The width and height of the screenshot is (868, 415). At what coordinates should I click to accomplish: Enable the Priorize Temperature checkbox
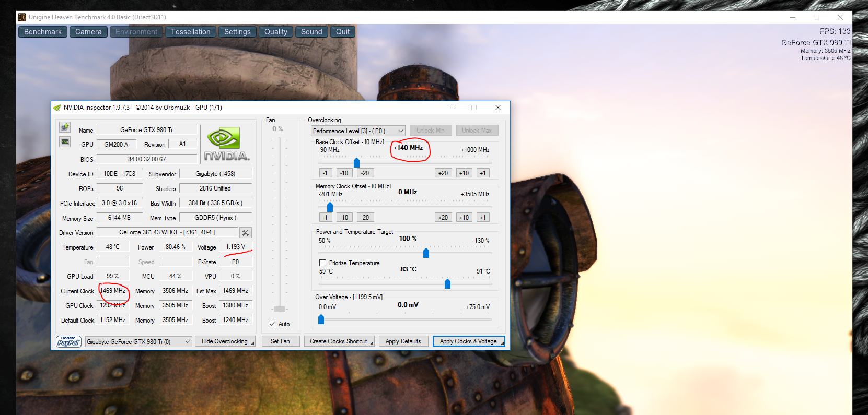[322, 263]
